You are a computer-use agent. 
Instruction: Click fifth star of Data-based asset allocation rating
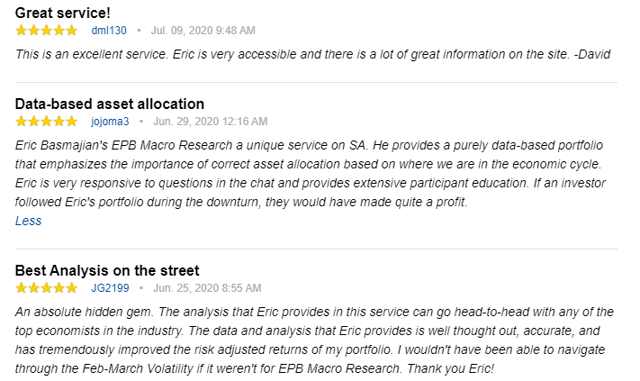tap(71, 122)
